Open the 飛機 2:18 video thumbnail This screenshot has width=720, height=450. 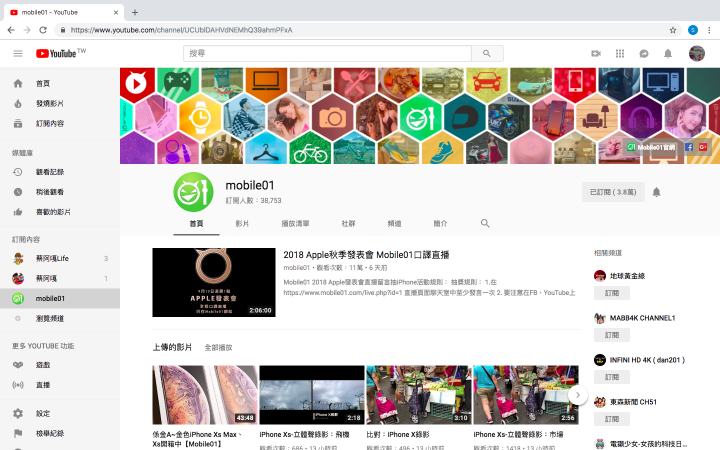[x=312, y=395]
